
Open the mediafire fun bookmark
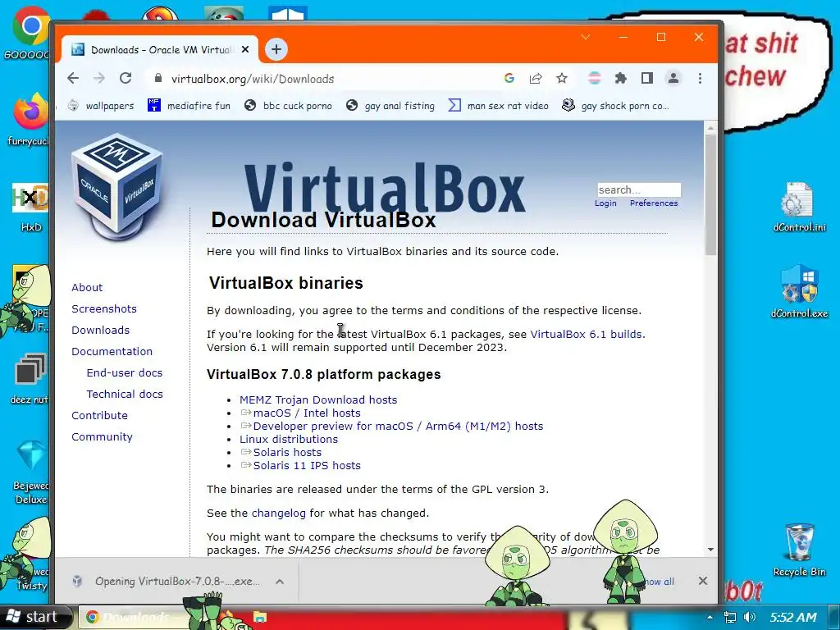click(x=189, y=106)
